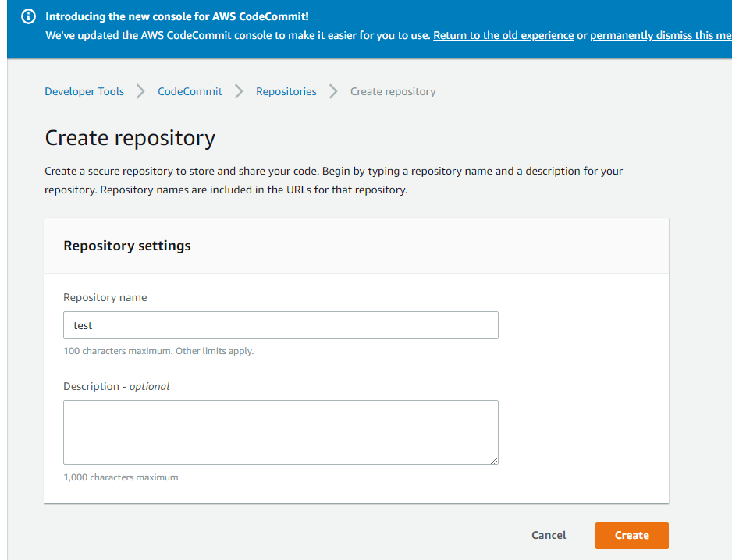The image size is (732, 560).
Task: Click the Description - optional label
Action: [x=116, y=386]
